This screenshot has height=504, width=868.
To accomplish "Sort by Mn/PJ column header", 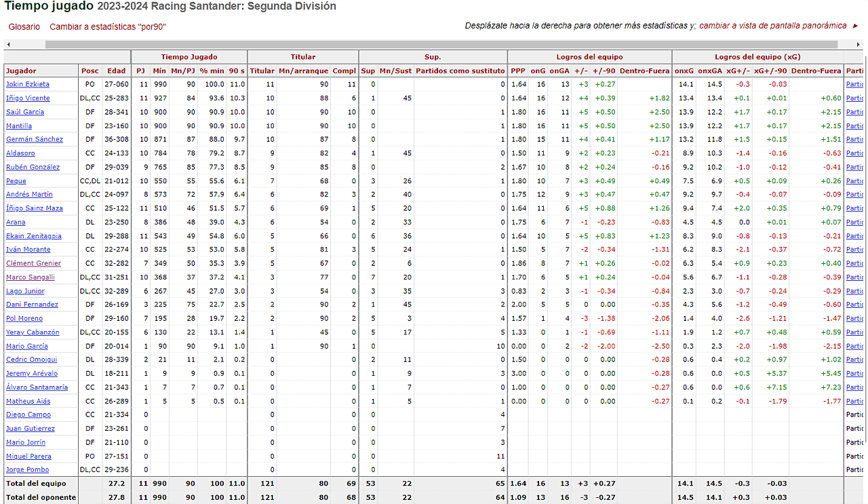I will tap(183, 71).
